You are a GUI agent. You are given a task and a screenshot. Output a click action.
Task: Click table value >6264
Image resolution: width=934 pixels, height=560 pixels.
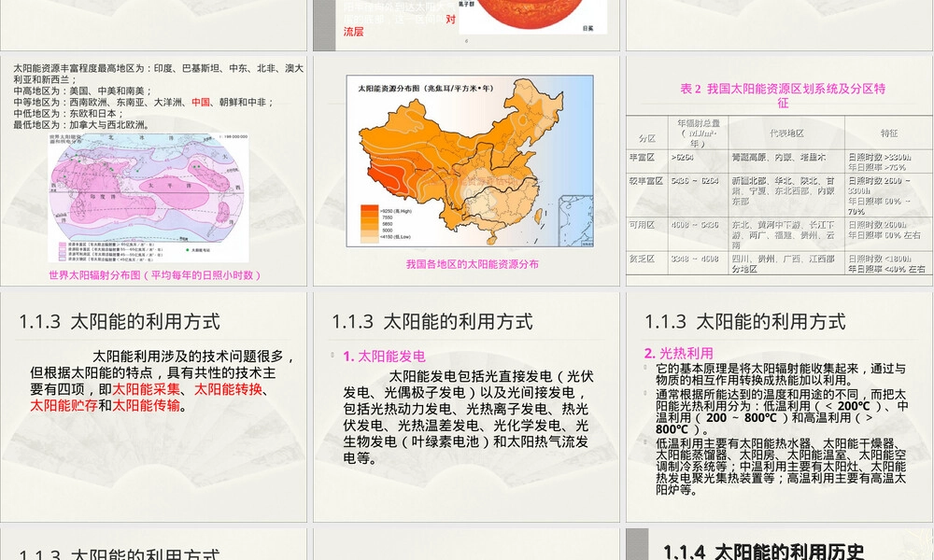[x=682, y=157]
